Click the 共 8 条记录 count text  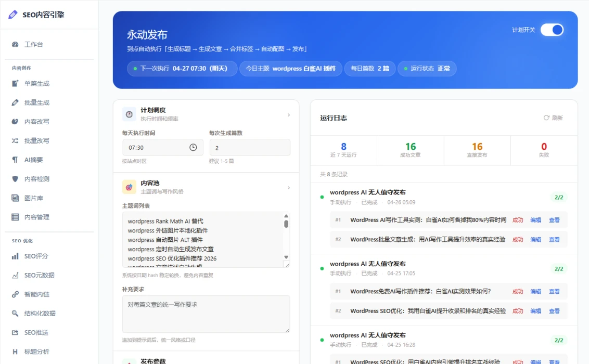[334, 175]
